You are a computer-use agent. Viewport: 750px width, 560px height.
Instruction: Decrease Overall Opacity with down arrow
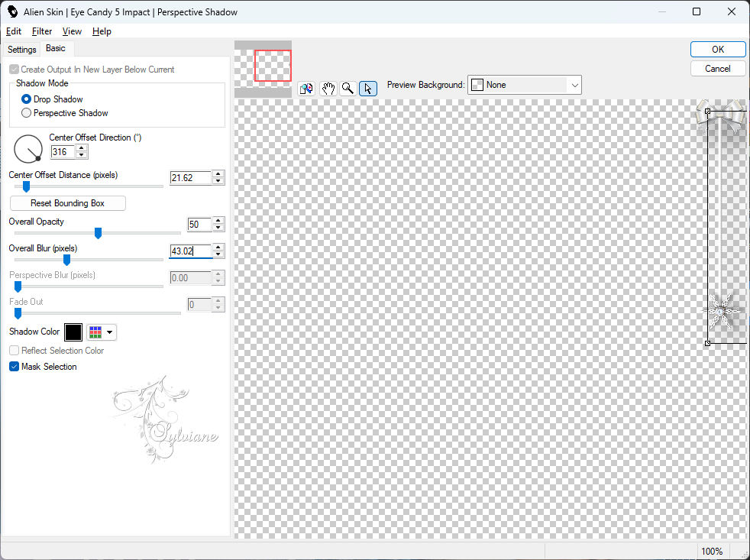(x=218, y=228)
